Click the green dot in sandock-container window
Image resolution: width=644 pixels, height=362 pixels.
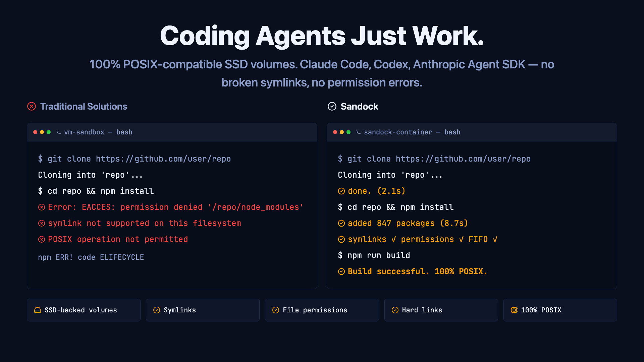(348, 132)
